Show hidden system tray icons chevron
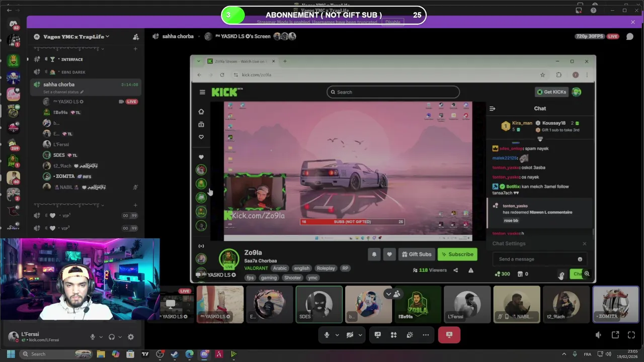The image size is (644, 362). pyautogui.click(x=563, y=354)
